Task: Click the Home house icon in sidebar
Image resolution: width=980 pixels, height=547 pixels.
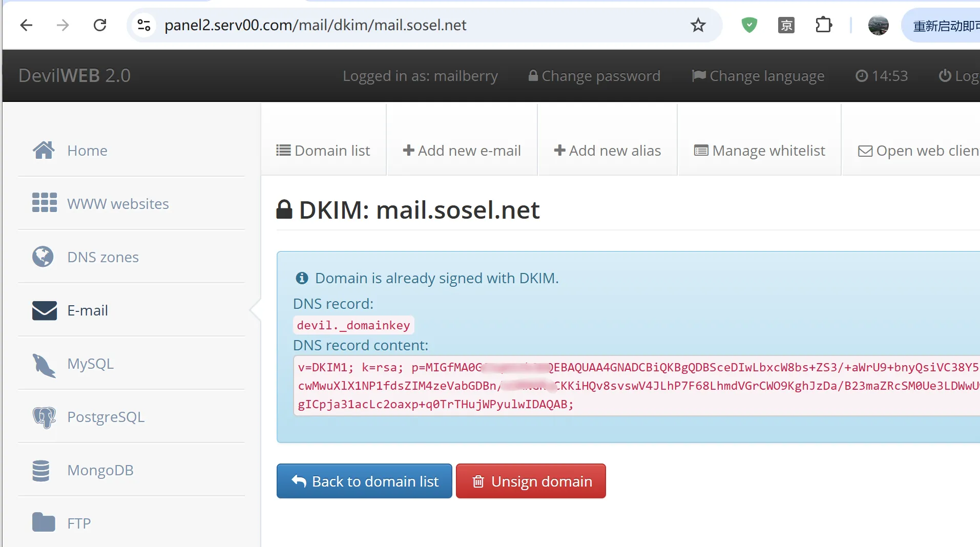Action: click(x=44, y=150)
